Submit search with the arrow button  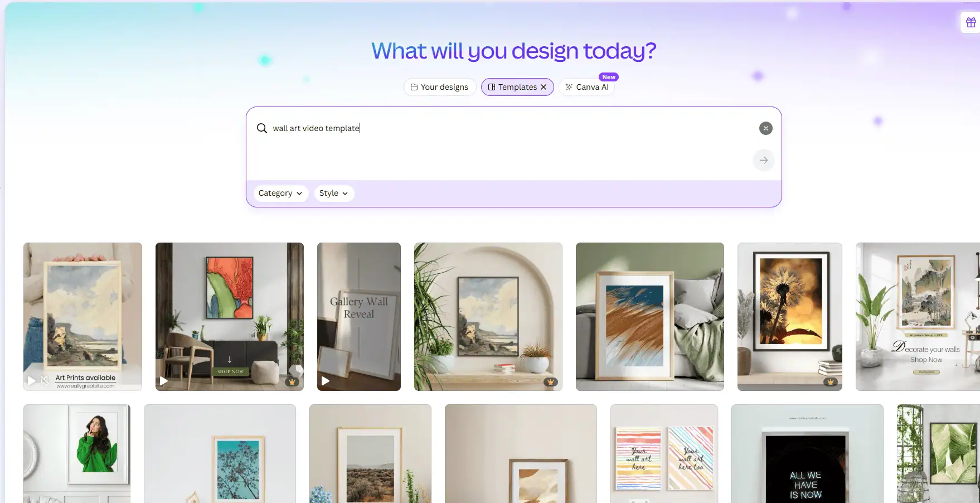pyautogui.click(x=763, y=160)
